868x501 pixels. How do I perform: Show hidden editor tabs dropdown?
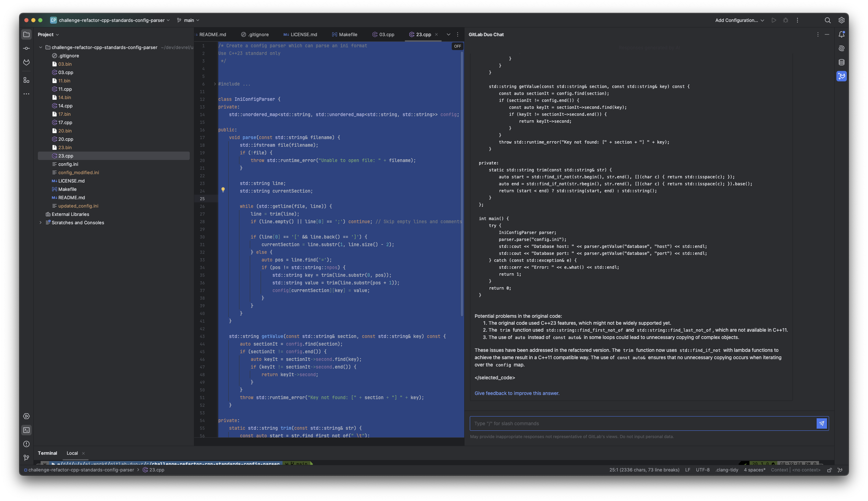point(448,34)
